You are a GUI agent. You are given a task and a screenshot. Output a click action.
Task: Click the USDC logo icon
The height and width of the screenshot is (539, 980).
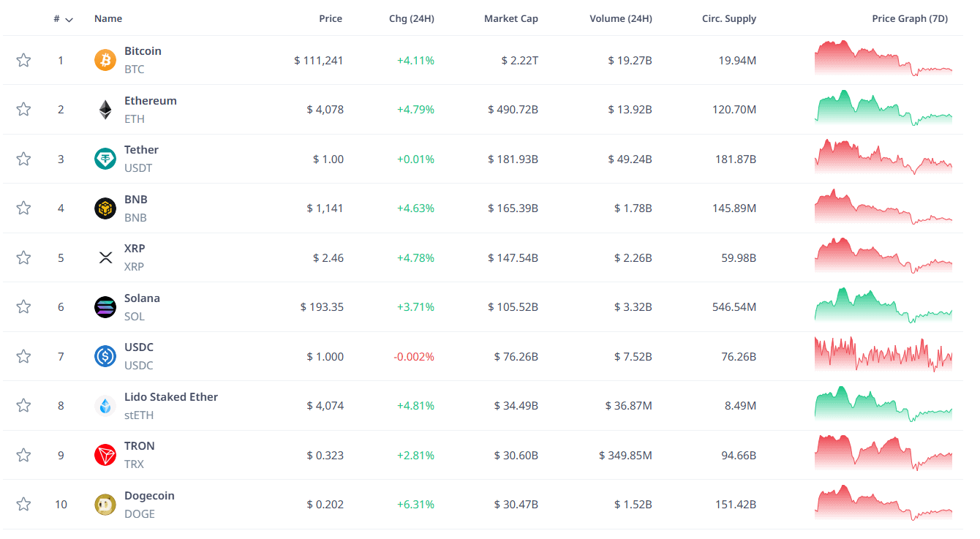(105, 356)
